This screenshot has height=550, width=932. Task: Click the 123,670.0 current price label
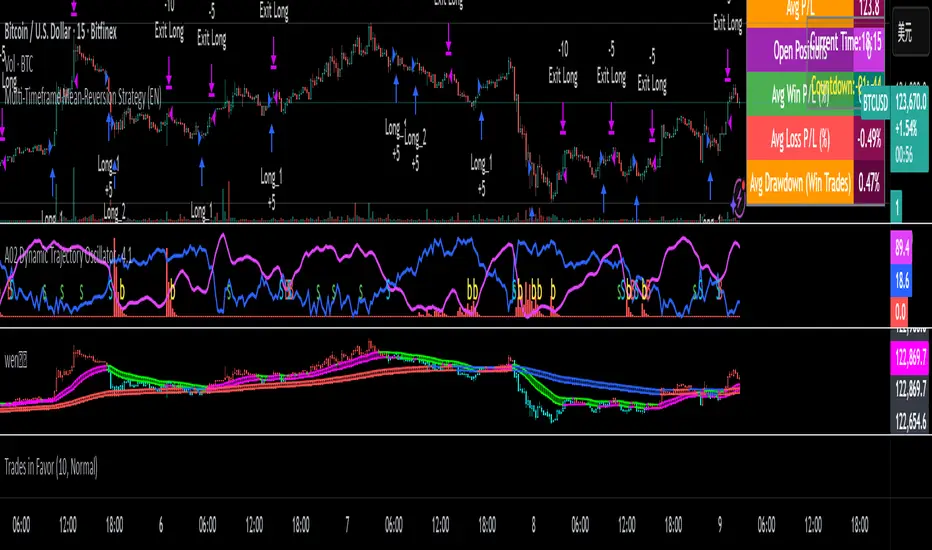911,102
